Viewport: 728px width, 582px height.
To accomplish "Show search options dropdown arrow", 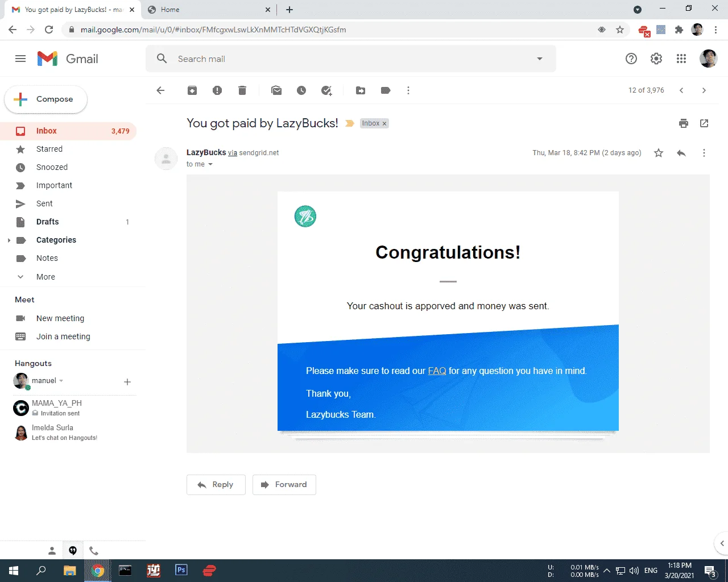I will (x=540, y=59).
